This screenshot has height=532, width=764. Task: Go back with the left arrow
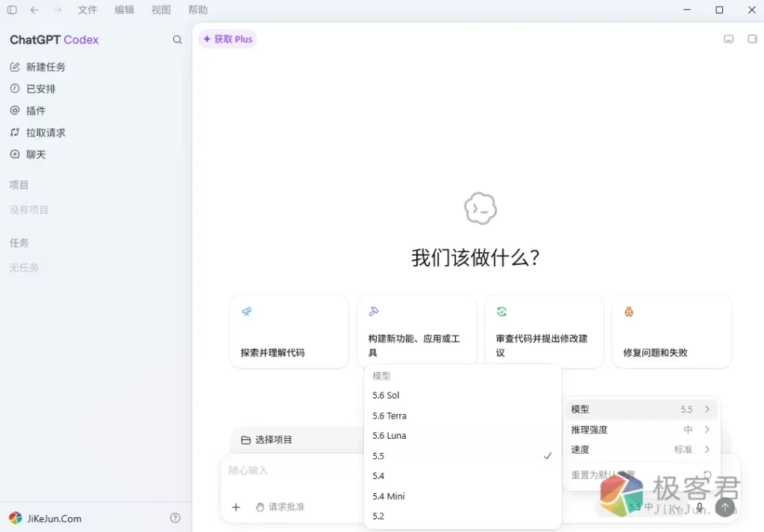point(34,10)
